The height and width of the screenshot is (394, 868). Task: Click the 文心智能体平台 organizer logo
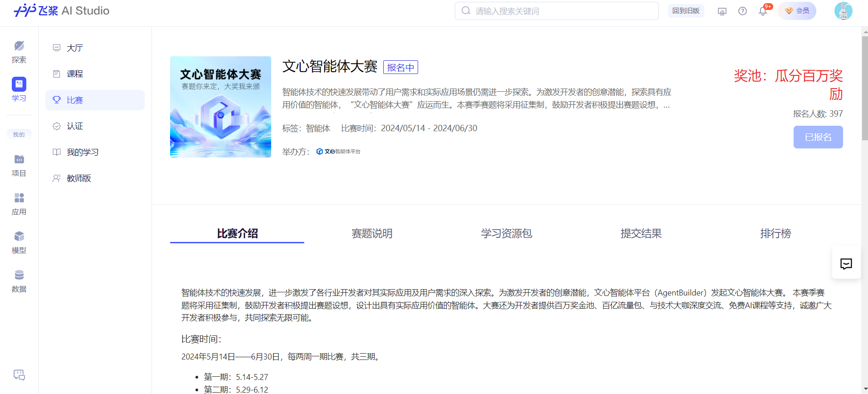click(x=338, y=152)
